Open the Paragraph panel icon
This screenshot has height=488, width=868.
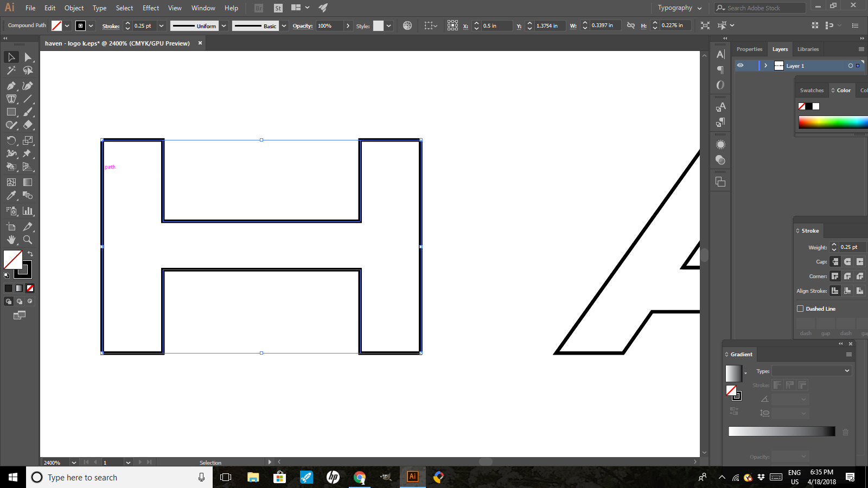pyautogui.click(x=720, y=69)
